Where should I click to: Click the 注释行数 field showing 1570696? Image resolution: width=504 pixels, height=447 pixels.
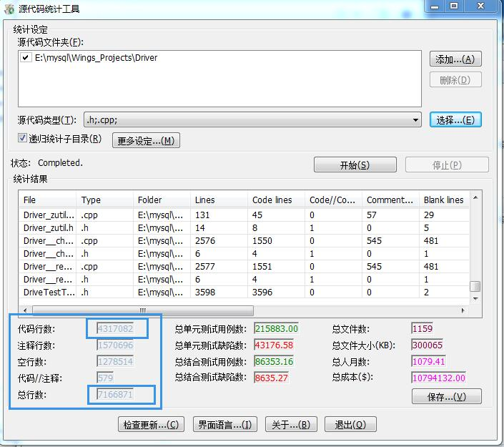click(x=115, y=345)
